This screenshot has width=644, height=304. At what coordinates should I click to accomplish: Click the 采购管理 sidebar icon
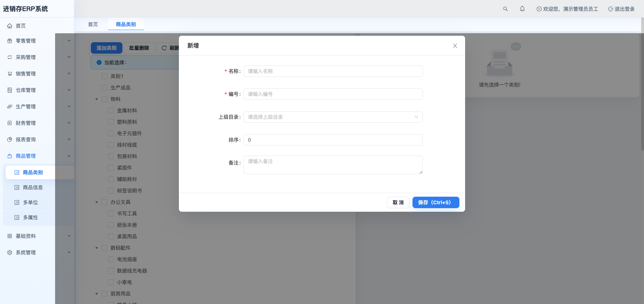pos(10,57)
